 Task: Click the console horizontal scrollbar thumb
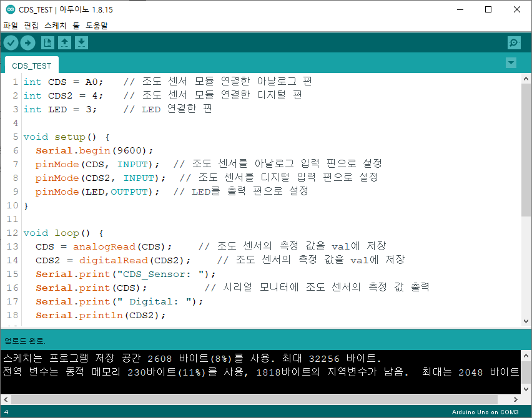tap(255, 399)
